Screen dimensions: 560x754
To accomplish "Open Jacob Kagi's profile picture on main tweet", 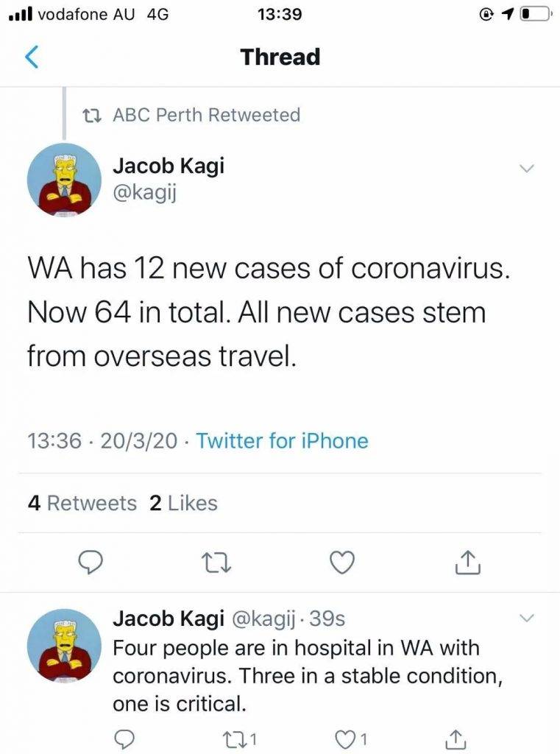I will pos(64,179).
